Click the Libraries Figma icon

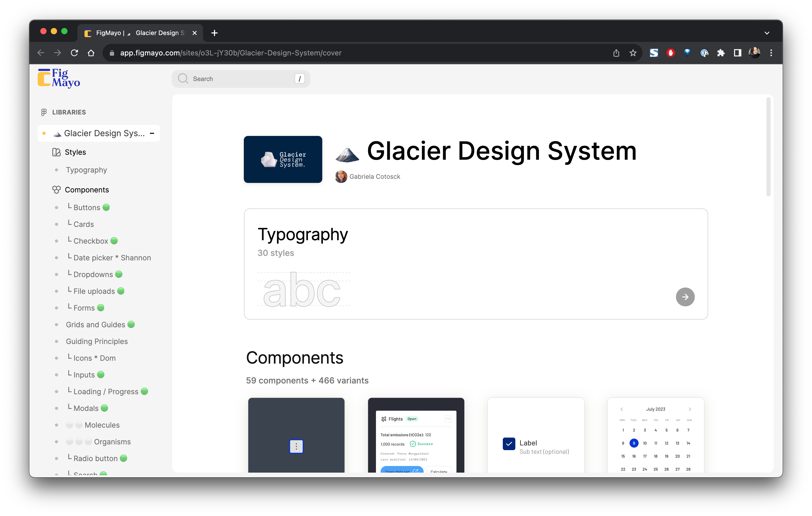pos(44,112)
